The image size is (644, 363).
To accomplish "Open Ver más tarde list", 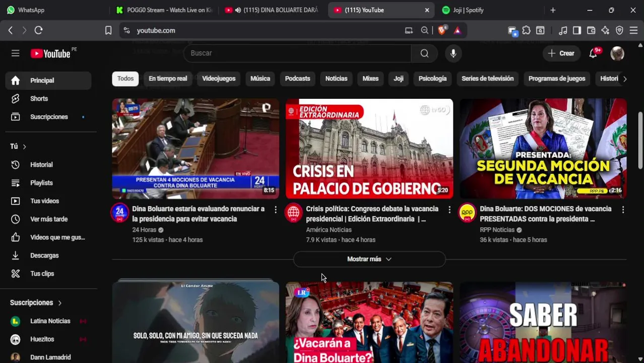I will coord(48,219).
